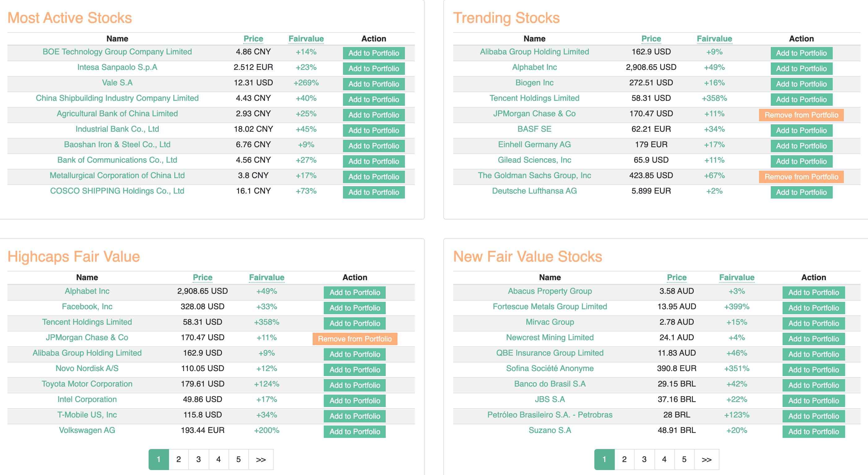Open Fortescue Metals Group Limited stock page
The image size is (868, 475).
549,306
